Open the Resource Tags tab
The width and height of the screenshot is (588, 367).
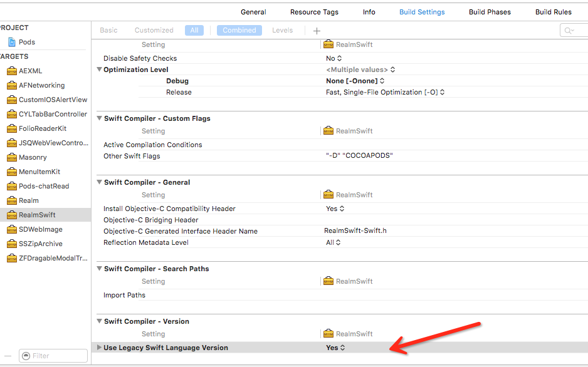314,12
